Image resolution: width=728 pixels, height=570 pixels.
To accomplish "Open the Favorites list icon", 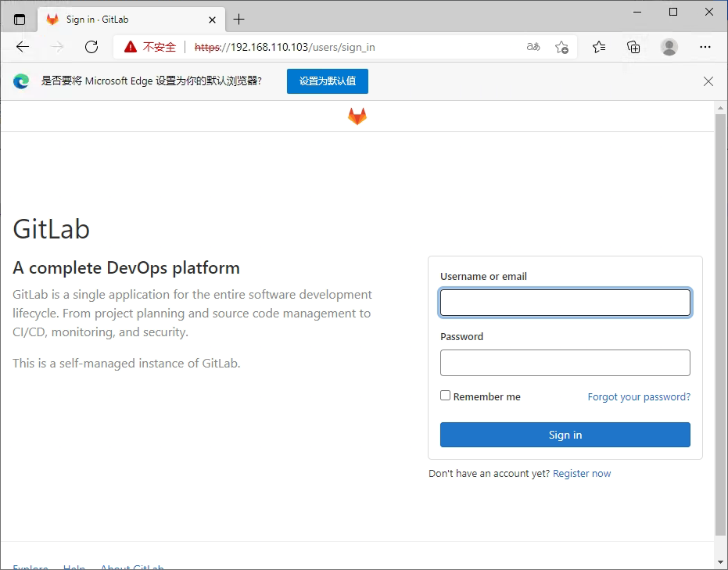I will tap(599, 47).
